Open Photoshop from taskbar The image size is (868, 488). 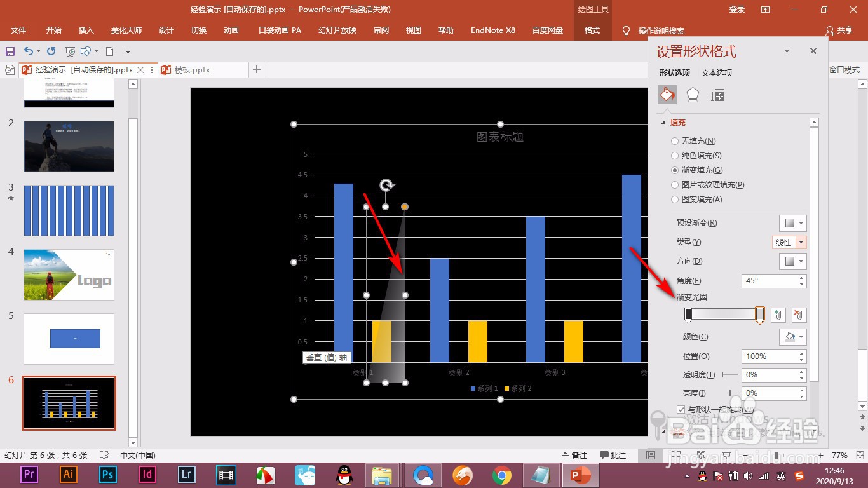click(108, 474)
